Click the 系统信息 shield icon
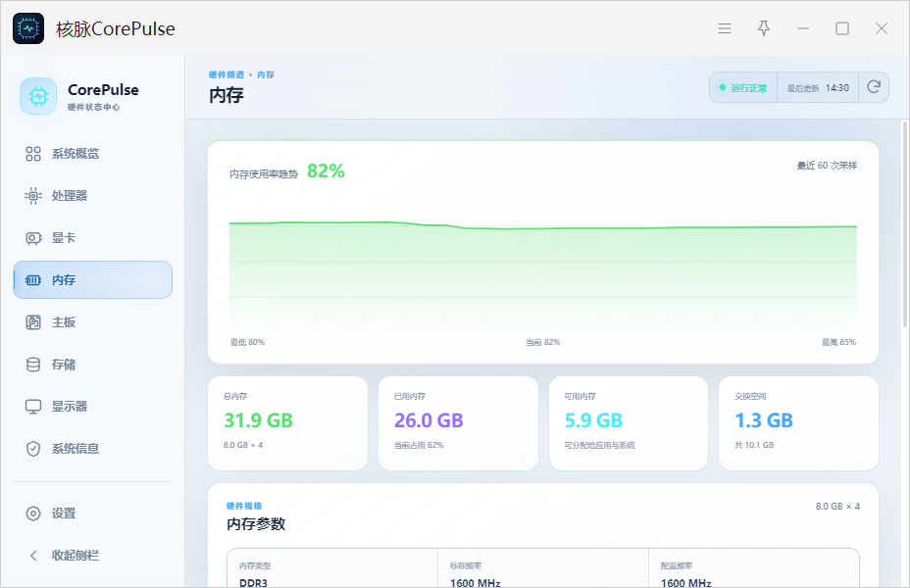The width and height of the screenshot is (910, 588). tap(33, 449)
